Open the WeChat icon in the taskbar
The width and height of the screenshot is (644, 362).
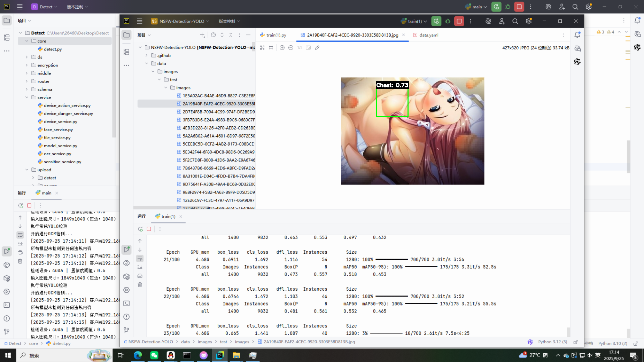click(x=154, y=355)
